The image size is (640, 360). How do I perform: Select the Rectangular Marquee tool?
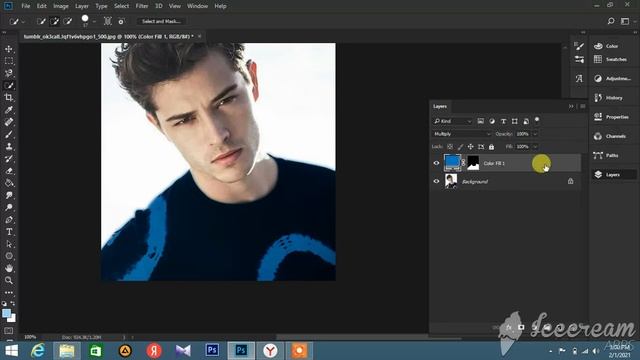click(9, 61)
